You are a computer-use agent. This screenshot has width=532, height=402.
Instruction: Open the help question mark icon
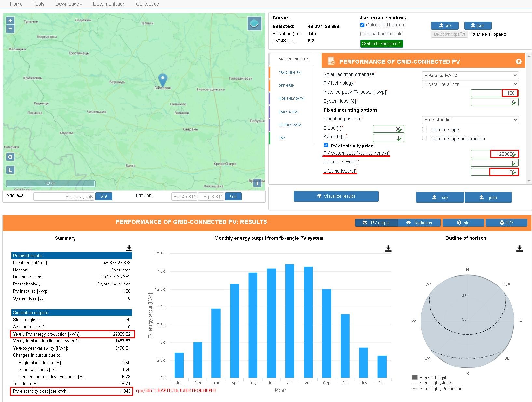pyautogui.click(x=518, y=62)
